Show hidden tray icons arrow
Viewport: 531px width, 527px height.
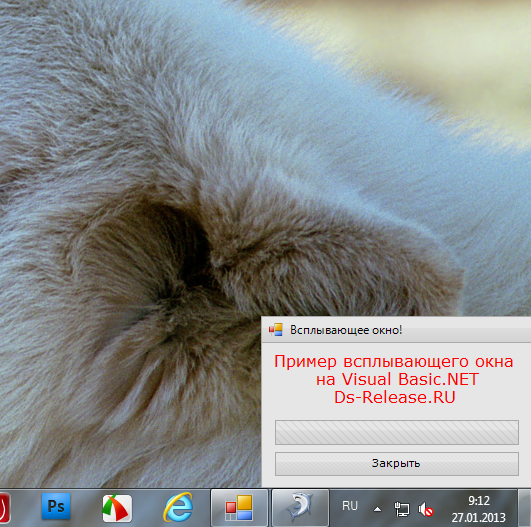[x=377, y=509]
